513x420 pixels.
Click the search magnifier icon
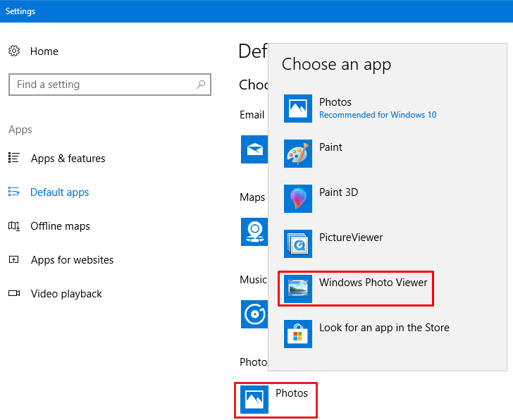(x=201, y=85)
